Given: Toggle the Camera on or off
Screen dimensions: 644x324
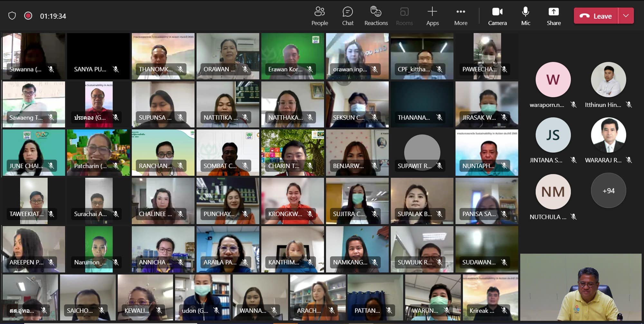Looking at the screenshot, I should 497,16.
